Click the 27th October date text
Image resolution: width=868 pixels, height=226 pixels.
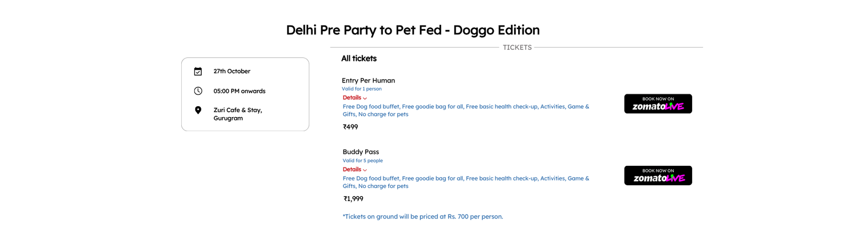[x=232, y=71]
